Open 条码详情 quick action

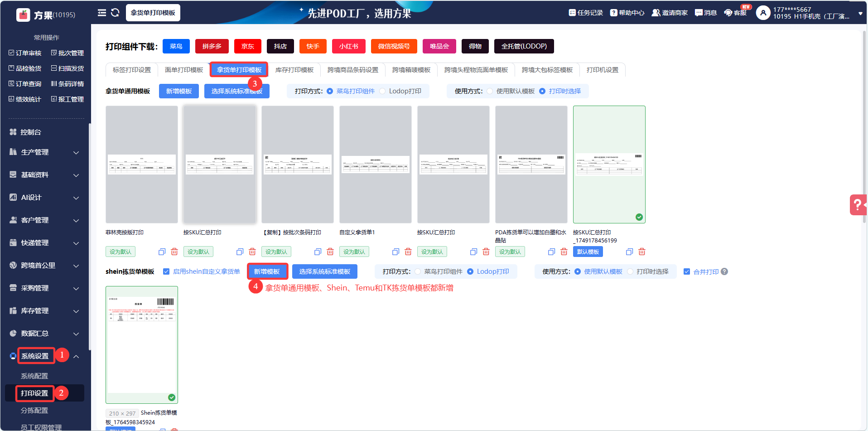[x=68, y=84]
